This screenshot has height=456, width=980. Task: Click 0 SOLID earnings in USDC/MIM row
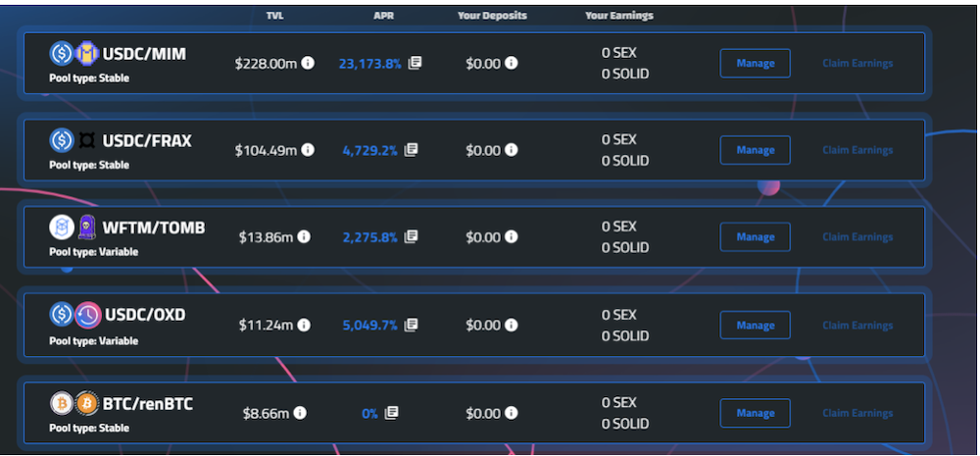tap(625, 74)
